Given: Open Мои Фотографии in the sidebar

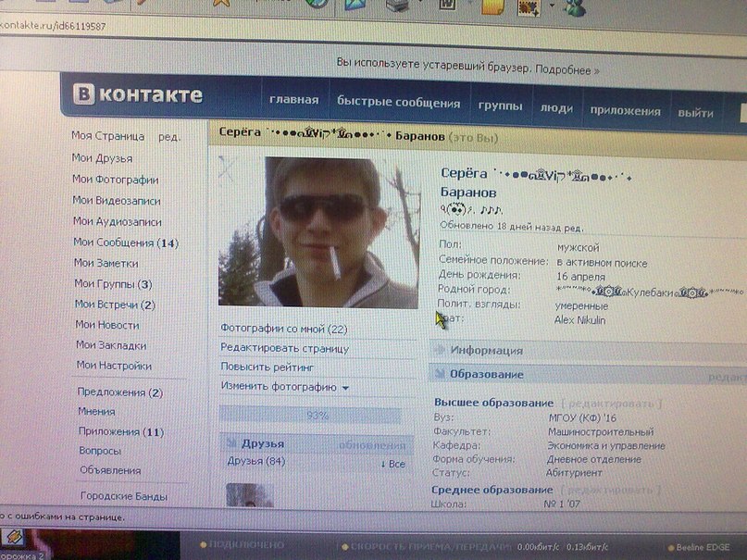Looking at the screenshot, I should pyautogui.click(x=116, y=180).
